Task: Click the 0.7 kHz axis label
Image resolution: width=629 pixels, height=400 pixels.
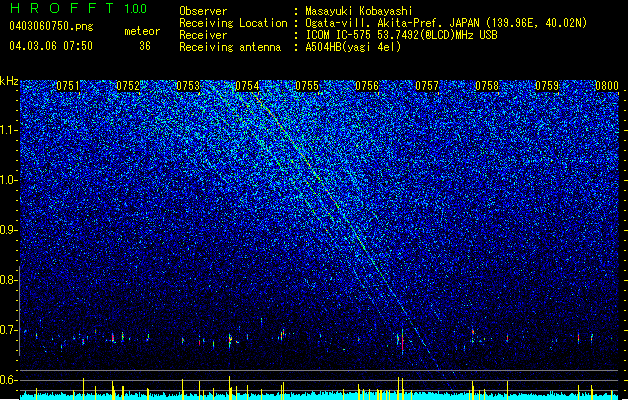Action: click(9, 330)
